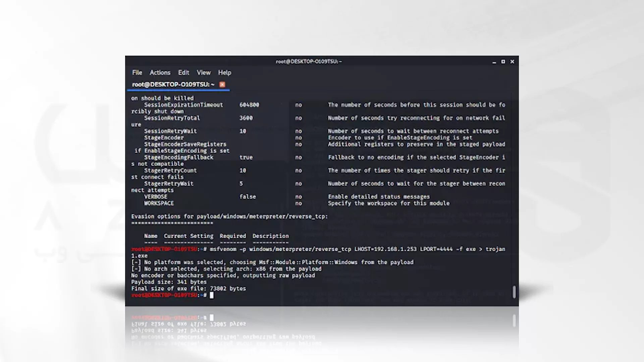Click the SessionExpirationTimeout option name
Viewport: 644px width, 362px height.
pyautogui.click(x=183, y=105)
